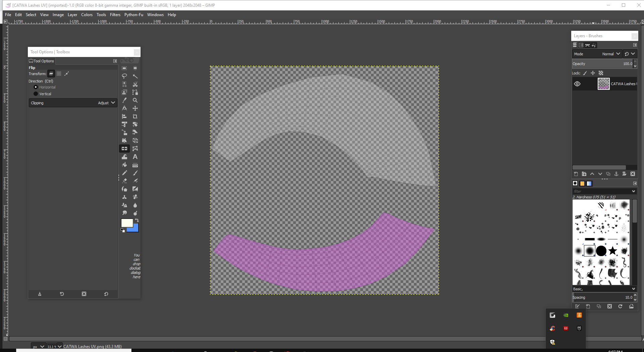Screen dimensions: 644x352
Task: Select the Color Picker eyedropper tool
Action: (124, 100)
